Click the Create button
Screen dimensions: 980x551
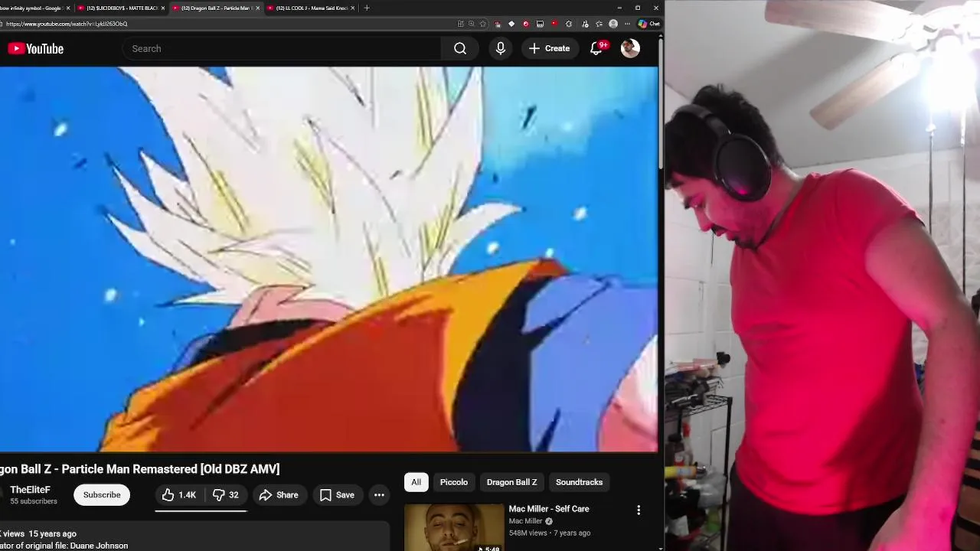pos(550,48)
